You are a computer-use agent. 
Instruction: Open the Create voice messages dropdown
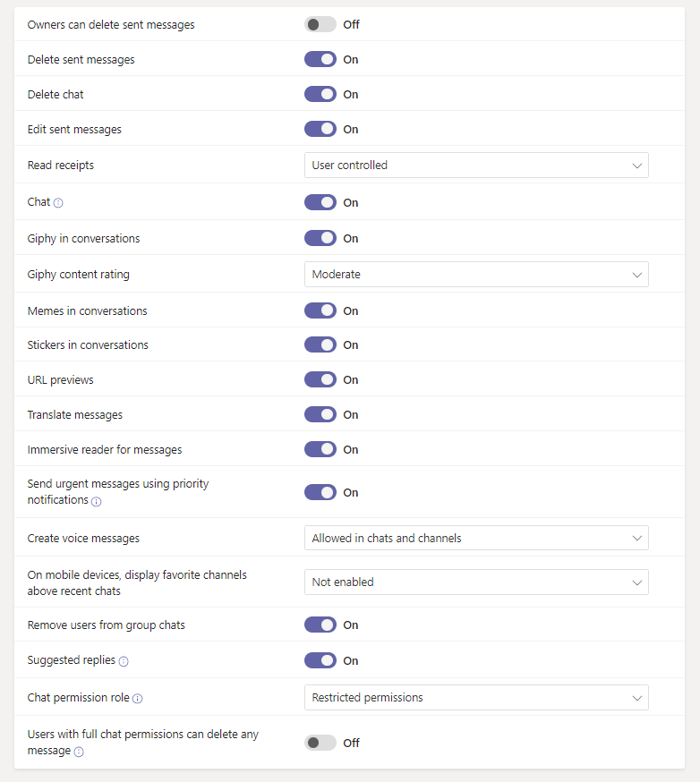(x=476, y=538)
